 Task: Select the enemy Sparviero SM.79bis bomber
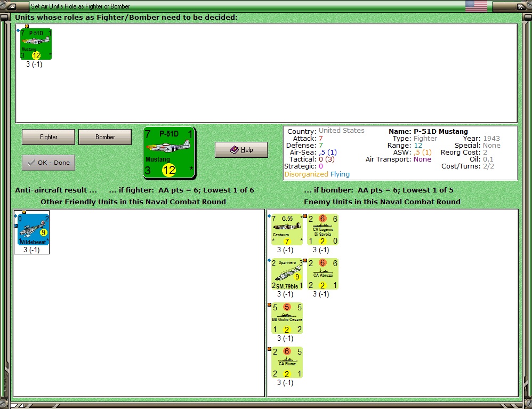tap(287, 274)
